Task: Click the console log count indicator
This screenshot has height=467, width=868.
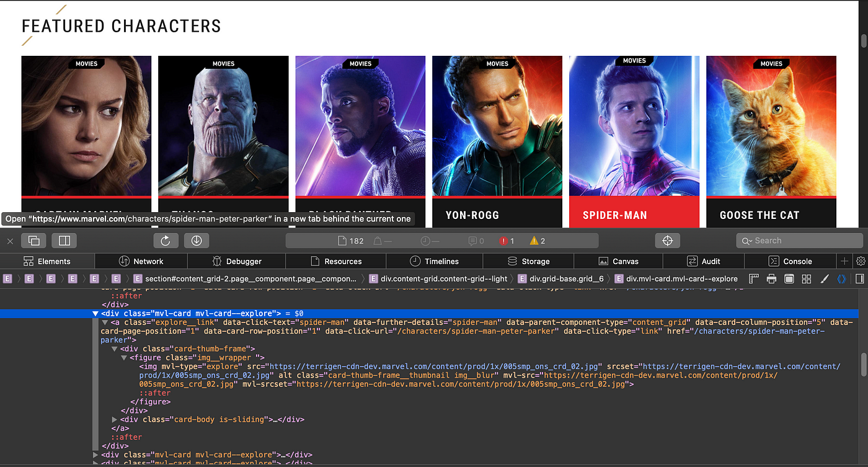Action: pos(476,241)
